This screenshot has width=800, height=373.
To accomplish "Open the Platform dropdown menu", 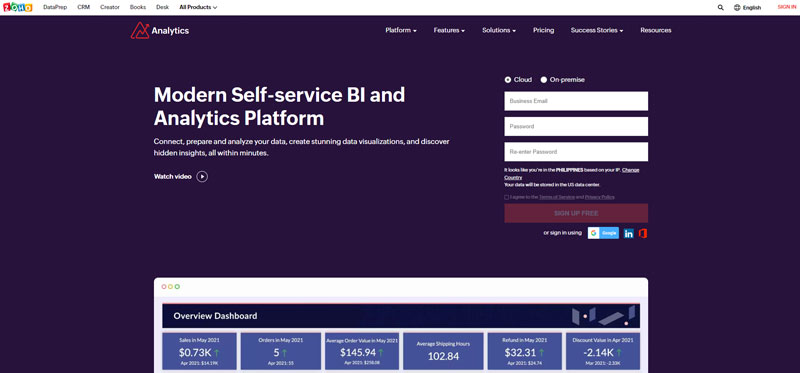I will click(x=401, y=31).
